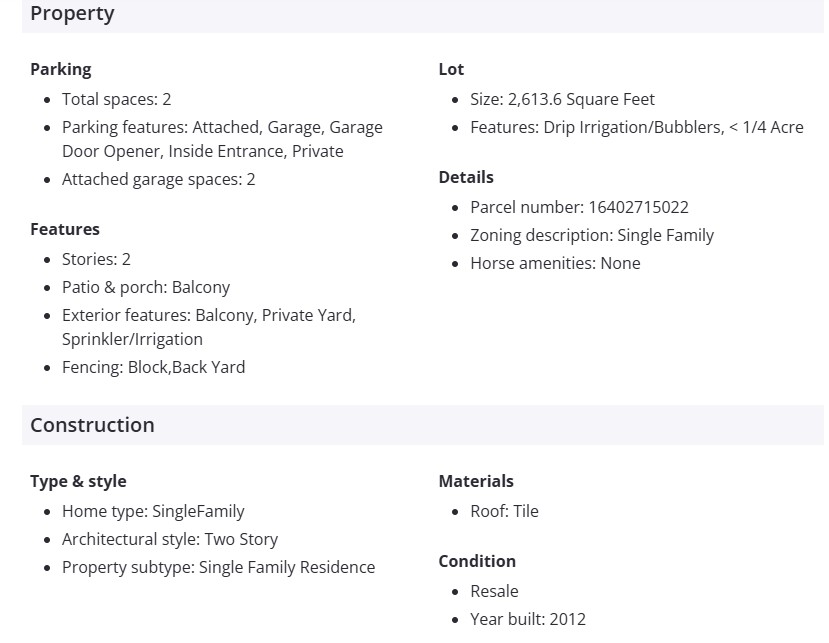Viewport: 829px width, 643px height.
Task: Click the Roof: Tile entry
Action: (504, 511)
